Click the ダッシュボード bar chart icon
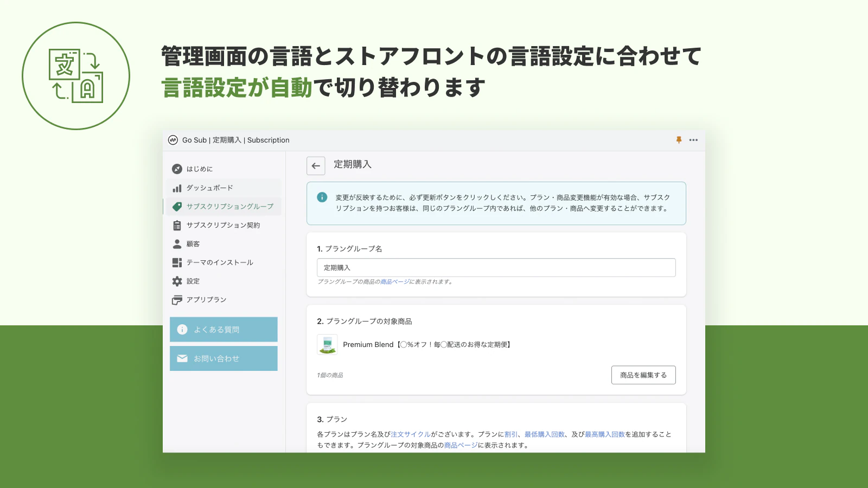868x488 pixels. click(x=177, y=188)
